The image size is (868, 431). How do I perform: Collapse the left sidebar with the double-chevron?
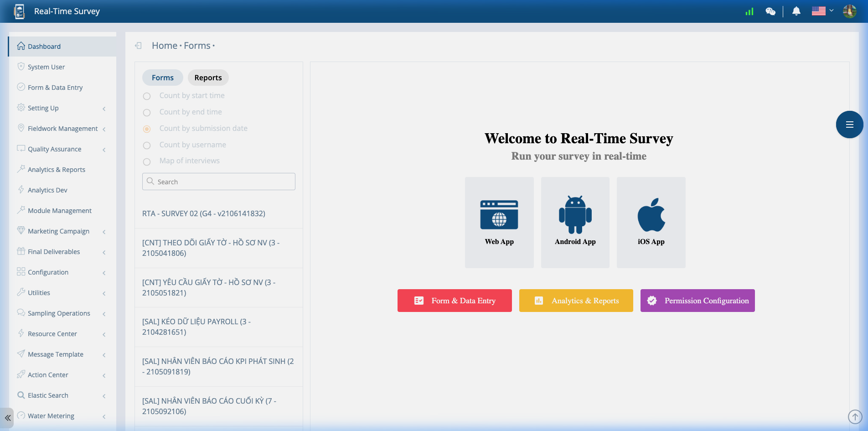[x=8, y=416]
